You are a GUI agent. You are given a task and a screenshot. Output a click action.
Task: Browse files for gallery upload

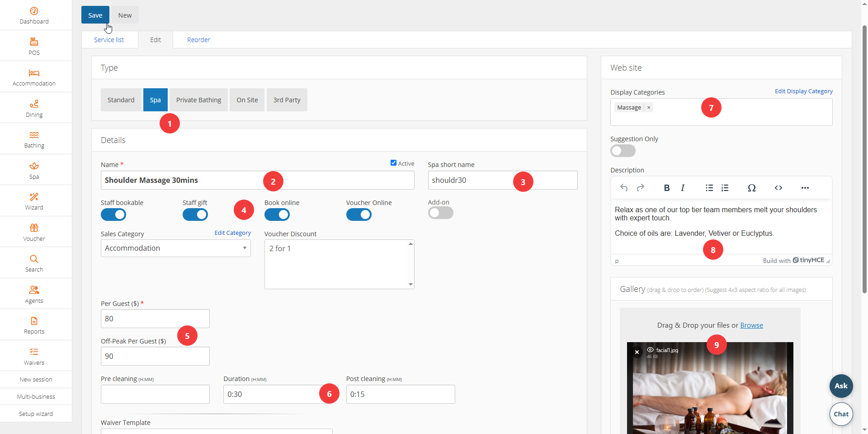pos(751,325)
